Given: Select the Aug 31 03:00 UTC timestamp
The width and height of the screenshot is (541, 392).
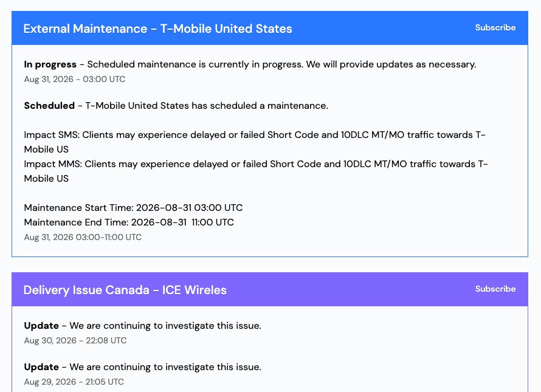Looking at the screenshot, I should [75, 80].
